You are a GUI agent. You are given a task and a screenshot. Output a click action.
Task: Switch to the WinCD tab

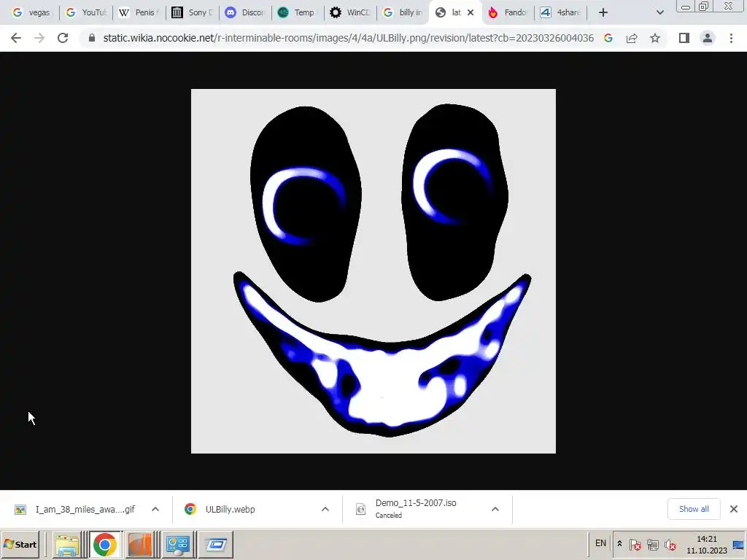[350, 12]
